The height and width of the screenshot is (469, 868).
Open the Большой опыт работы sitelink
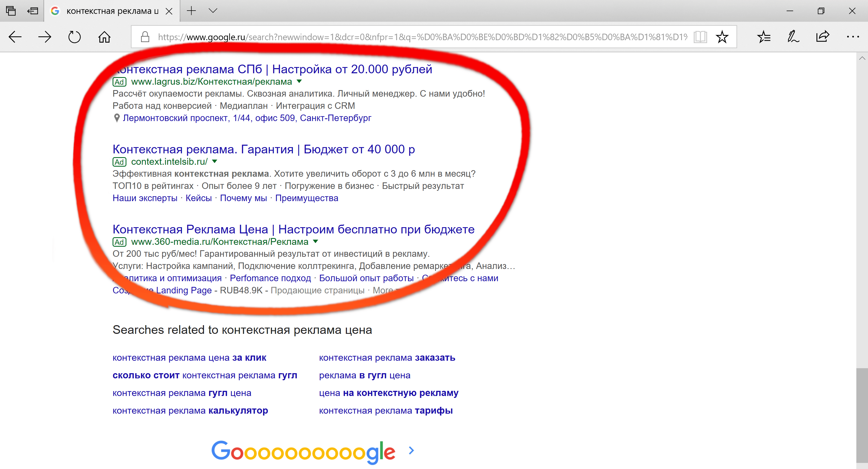(366, 278)
